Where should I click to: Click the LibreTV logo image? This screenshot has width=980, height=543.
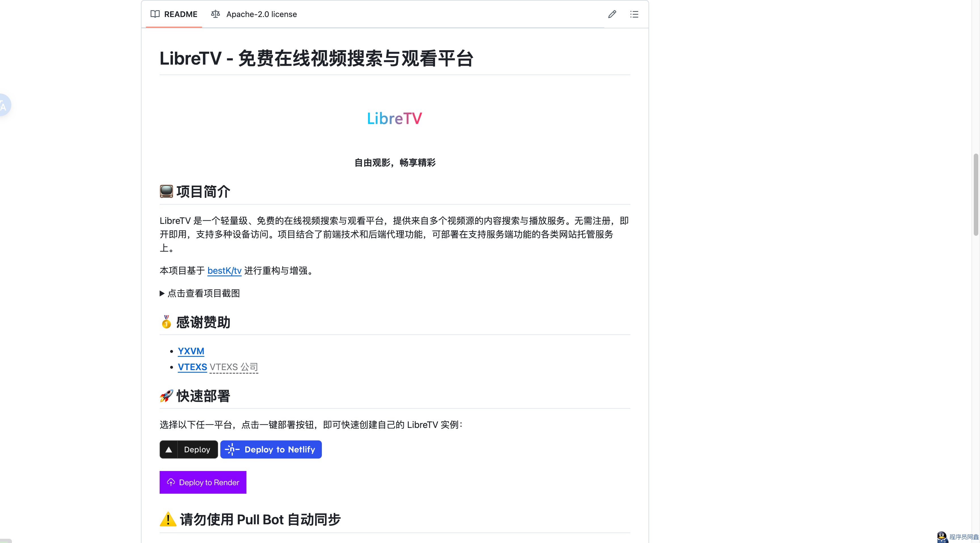click(x=394, y=118)
